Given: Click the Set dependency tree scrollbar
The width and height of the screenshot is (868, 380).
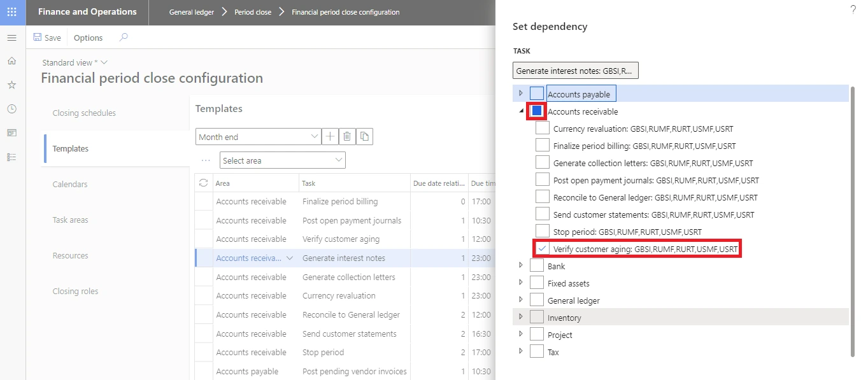Looking at the screenshot, I should 853,221.
